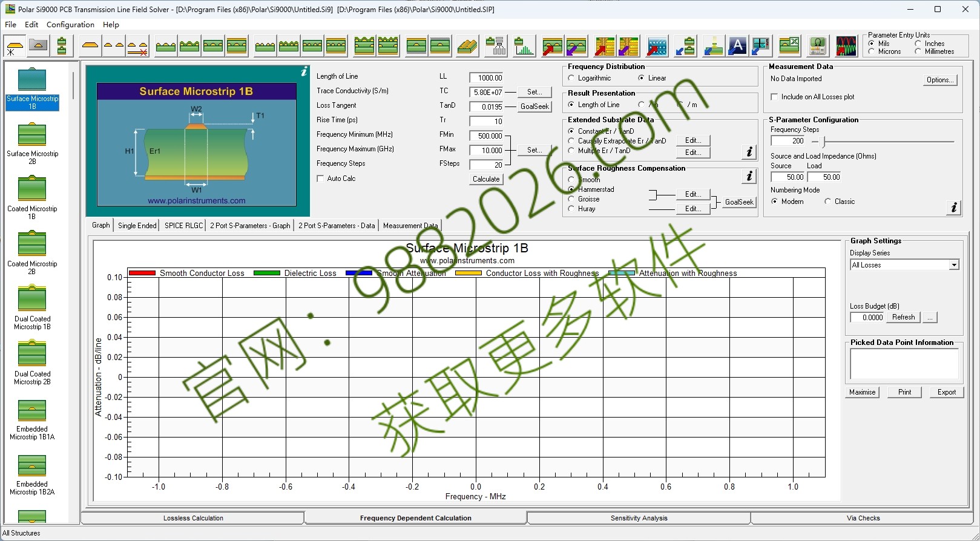Open the Help menu
The height and width of the screenshot is (541, 980).
pos(111,25)
